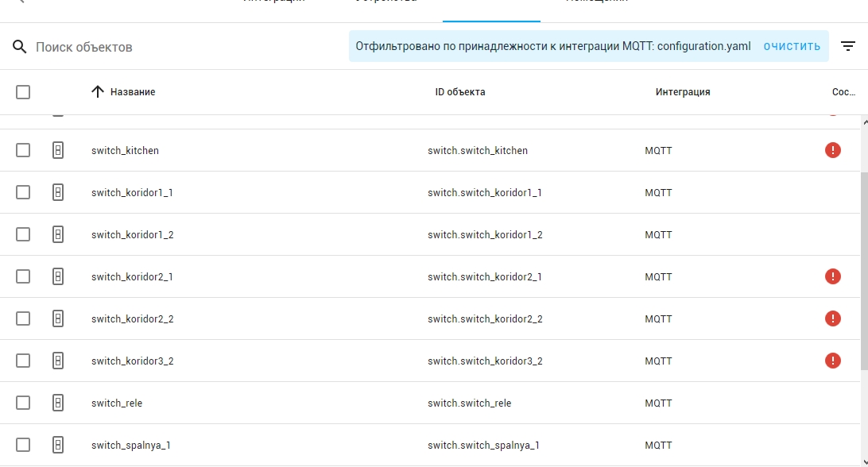This screenshot has width=868, height=467.
Task: Click the switch_koridor1_2 entity icon
Action: [58, 234]
